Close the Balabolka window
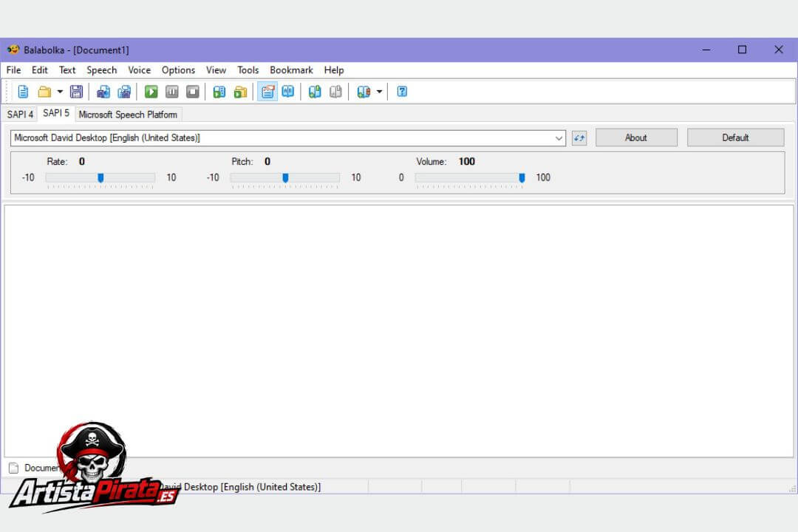This screenshot has width=798, height=532. (779, 50)
